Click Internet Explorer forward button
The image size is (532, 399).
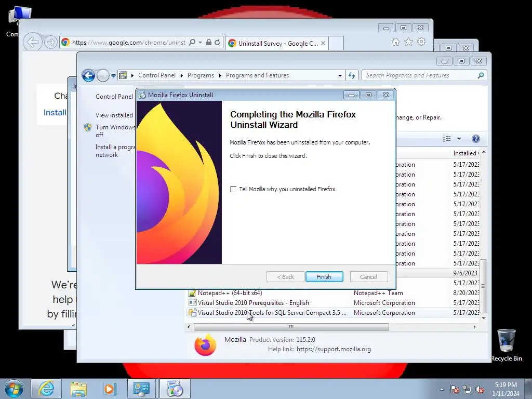point(50,42)
